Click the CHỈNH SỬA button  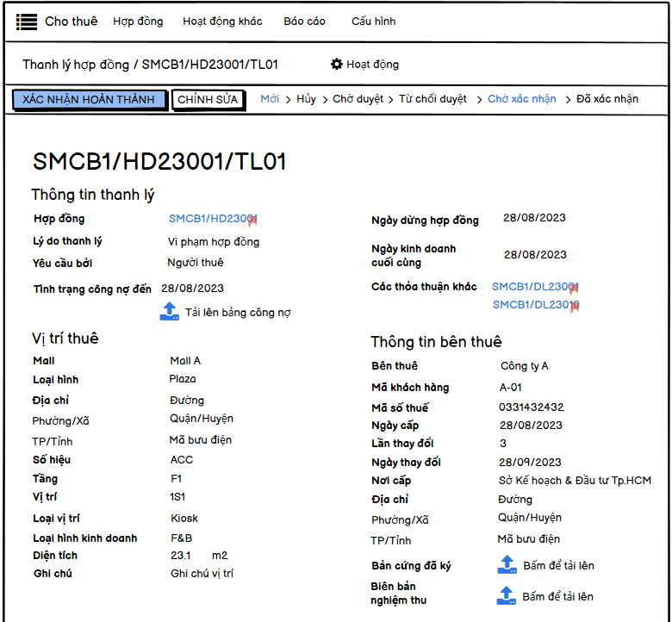pyautogui.click(x=208, y=99)
